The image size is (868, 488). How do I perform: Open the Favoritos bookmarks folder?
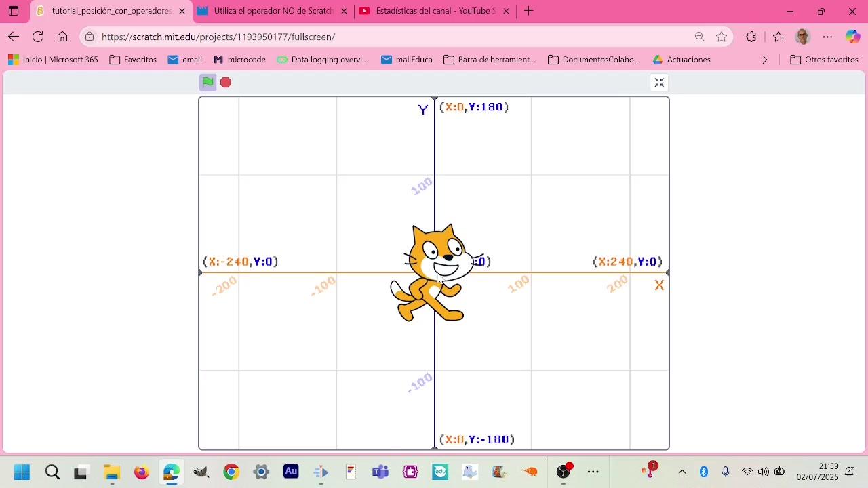[x=133, y=60]
